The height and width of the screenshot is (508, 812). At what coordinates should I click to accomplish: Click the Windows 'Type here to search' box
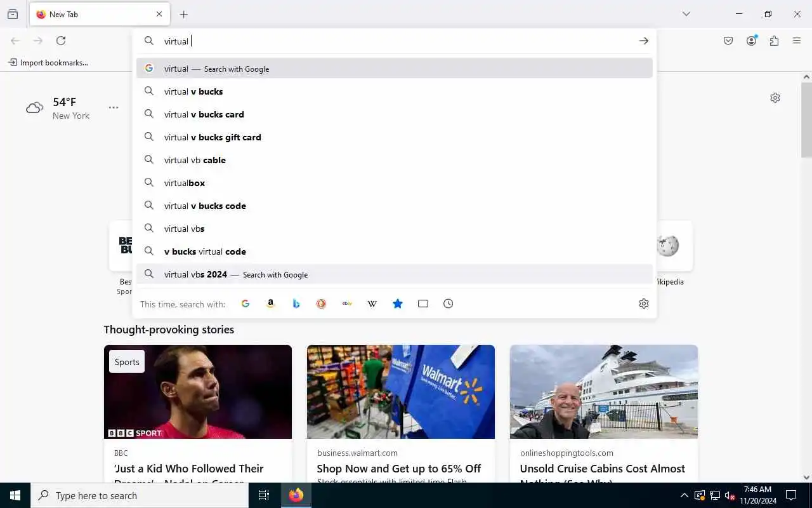coord(140,495)
